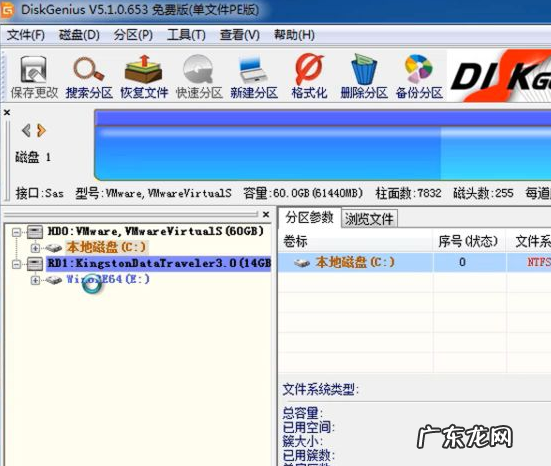
Task: Click the drive icon in partition table row
Action: pos(302,263)
